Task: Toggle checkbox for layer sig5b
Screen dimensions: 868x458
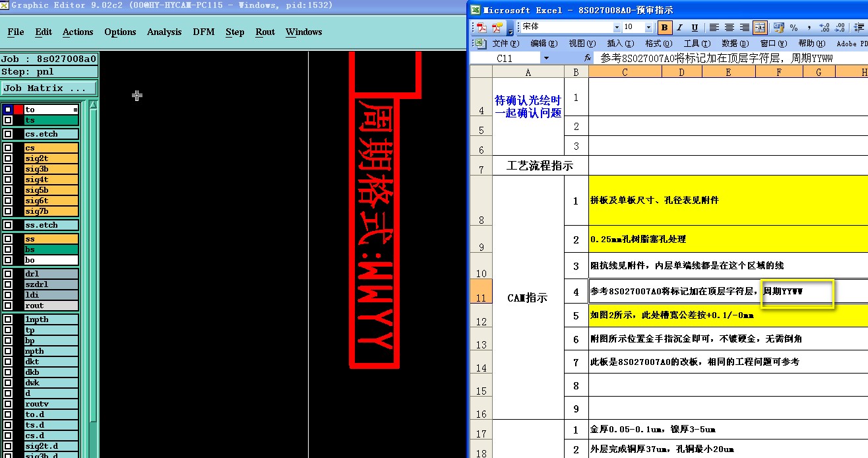Action: [x=8, y=190]
